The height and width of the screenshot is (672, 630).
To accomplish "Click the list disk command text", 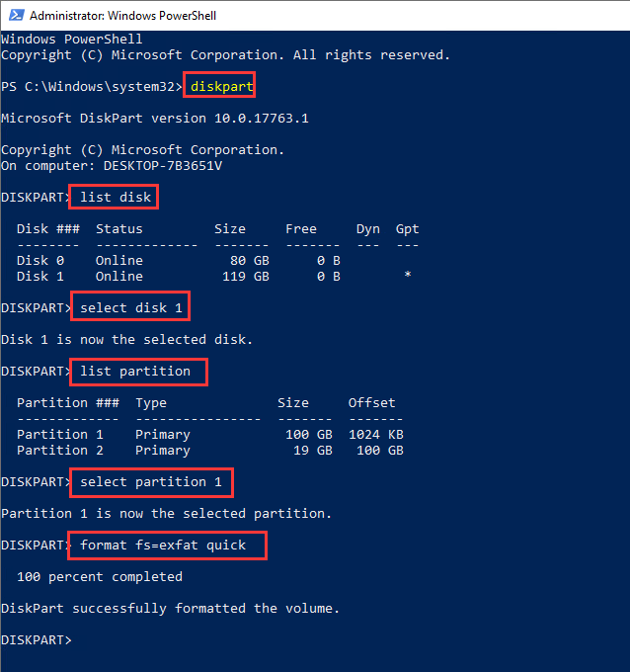I will tap(116, 198).
